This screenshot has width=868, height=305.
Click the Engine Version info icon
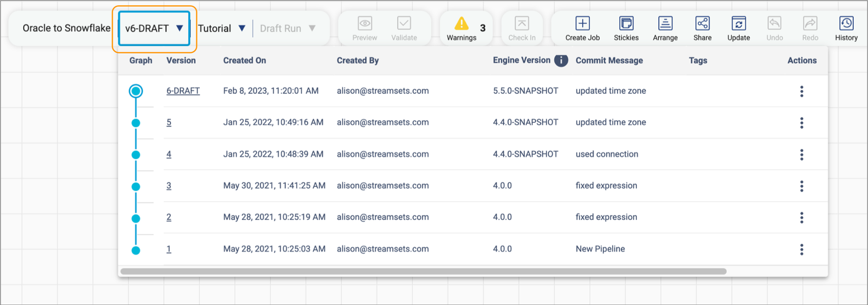pos(561,60)
